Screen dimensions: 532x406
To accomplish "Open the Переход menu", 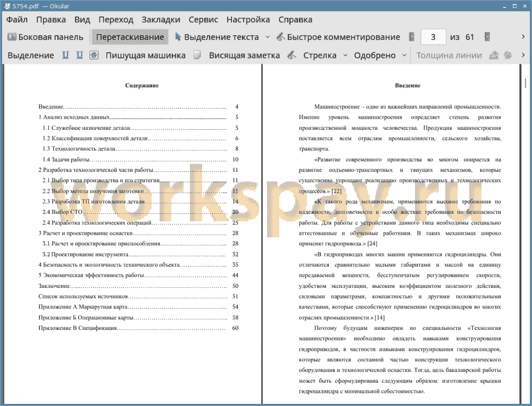I will [115, 20].
